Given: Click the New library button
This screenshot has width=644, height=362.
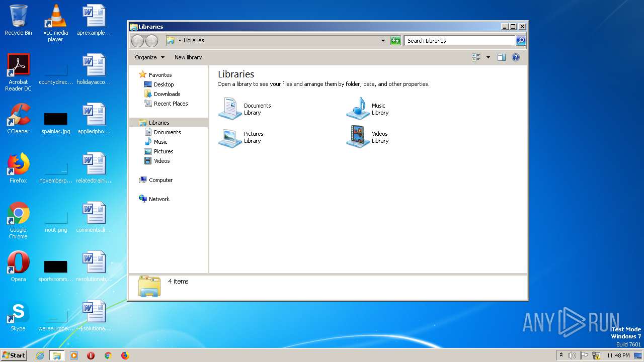Looking at the screenshot, I should point(188,57).
